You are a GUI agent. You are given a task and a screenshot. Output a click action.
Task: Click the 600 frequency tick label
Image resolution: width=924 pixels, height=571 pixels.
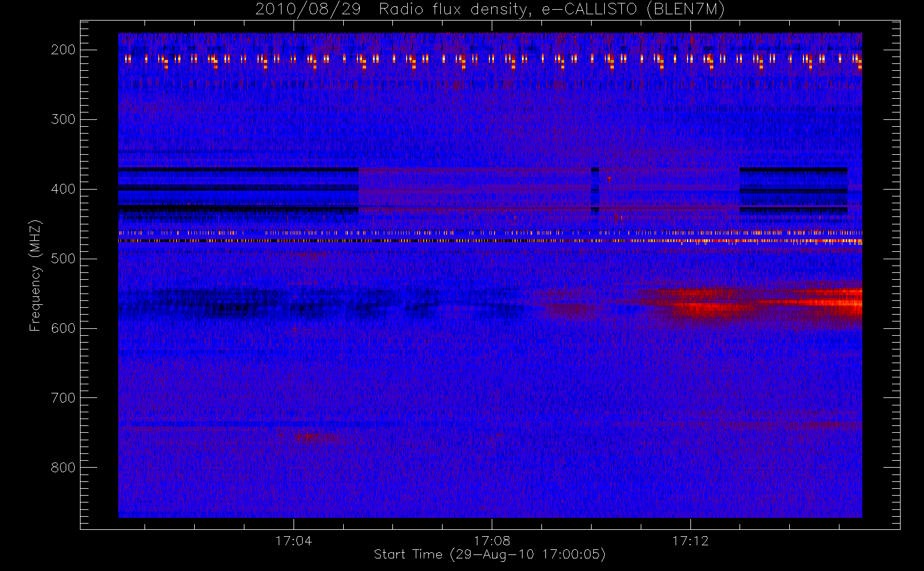63,328
